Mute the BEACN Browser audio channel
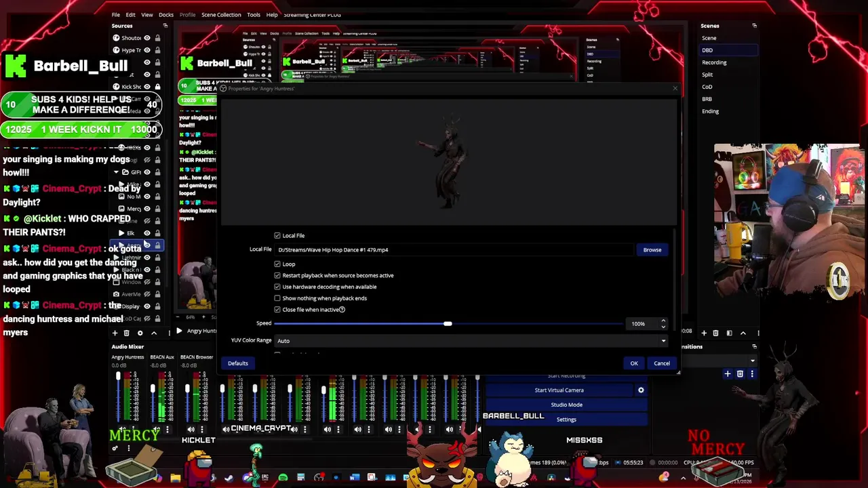This screenshot has height=488, width=868. (191, 429)
